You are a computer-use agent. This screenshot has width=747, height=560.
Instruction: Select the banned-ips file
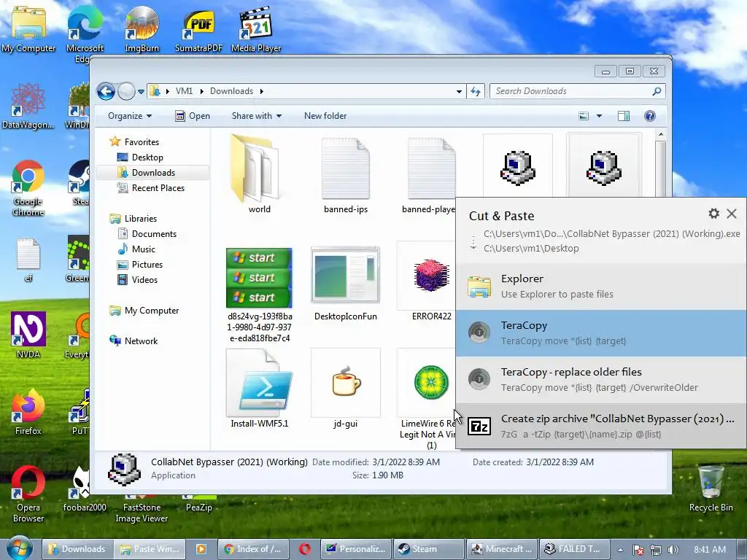346,174
